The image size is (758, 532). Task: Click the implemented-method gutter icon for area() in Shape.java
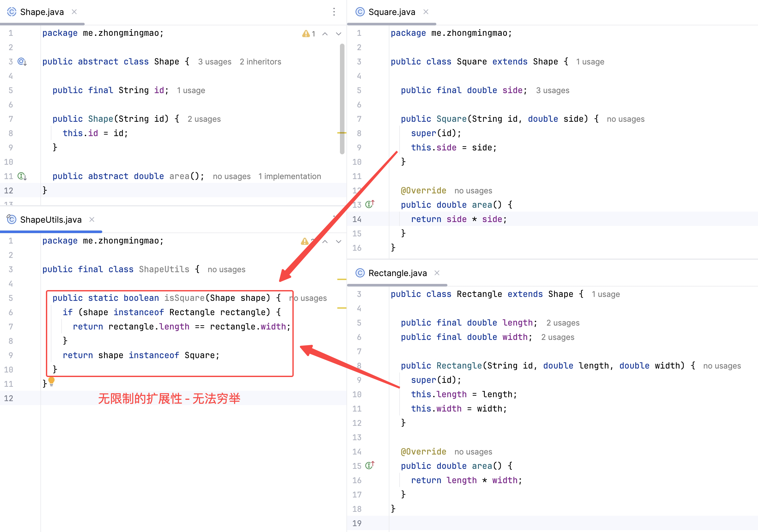(x=22, y=176)
